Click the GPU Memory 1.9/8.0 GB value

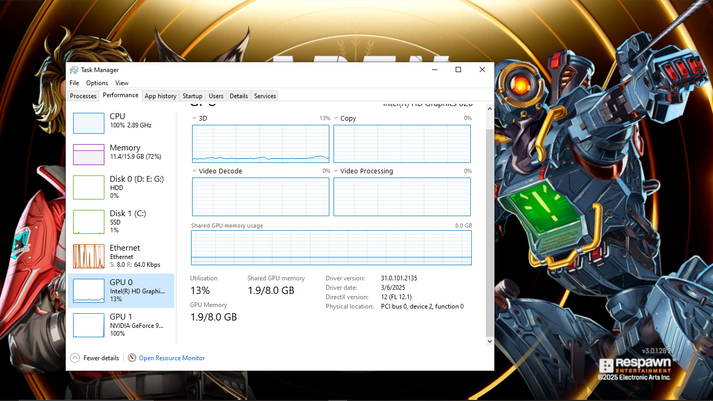click(x=214, y=317)
